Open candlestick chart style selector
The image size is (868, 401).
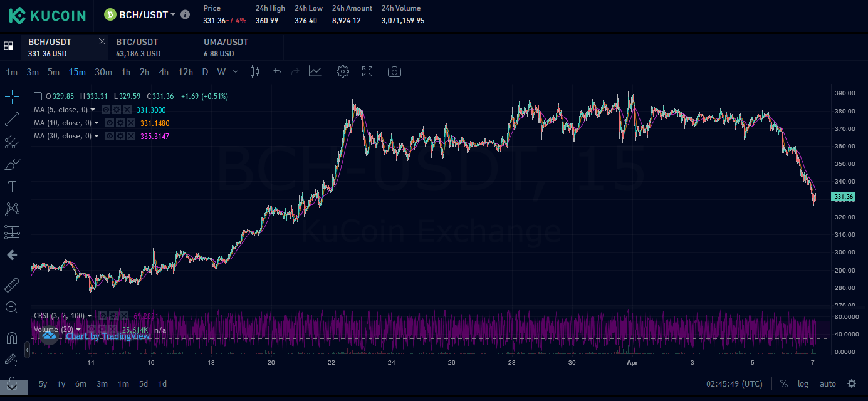coord(254,71)
